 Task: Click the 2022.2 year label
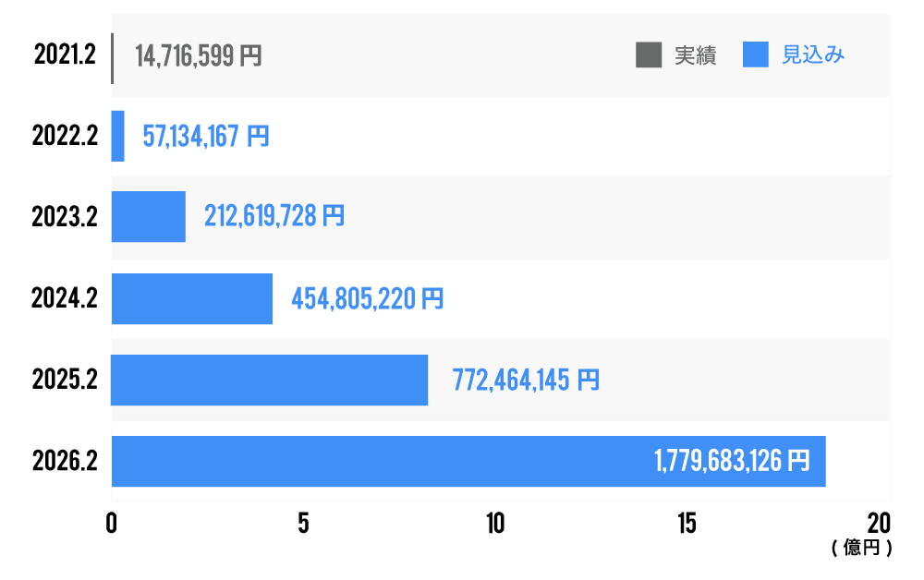pos(65,137)
